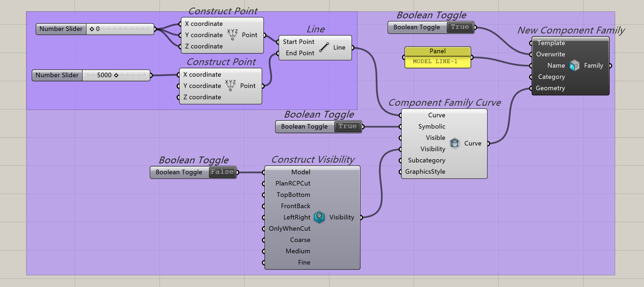The width and height of the screenshot is (644, 287).
Task: Toggle the True value feeding Overwrite
Action: [x=460, y=27]
